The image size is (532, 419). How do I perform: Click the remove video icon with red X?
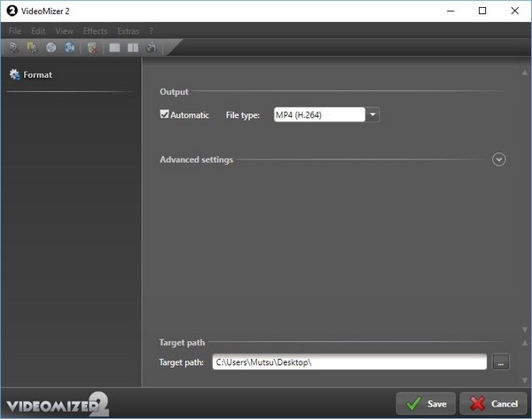(x=92, y=48)
